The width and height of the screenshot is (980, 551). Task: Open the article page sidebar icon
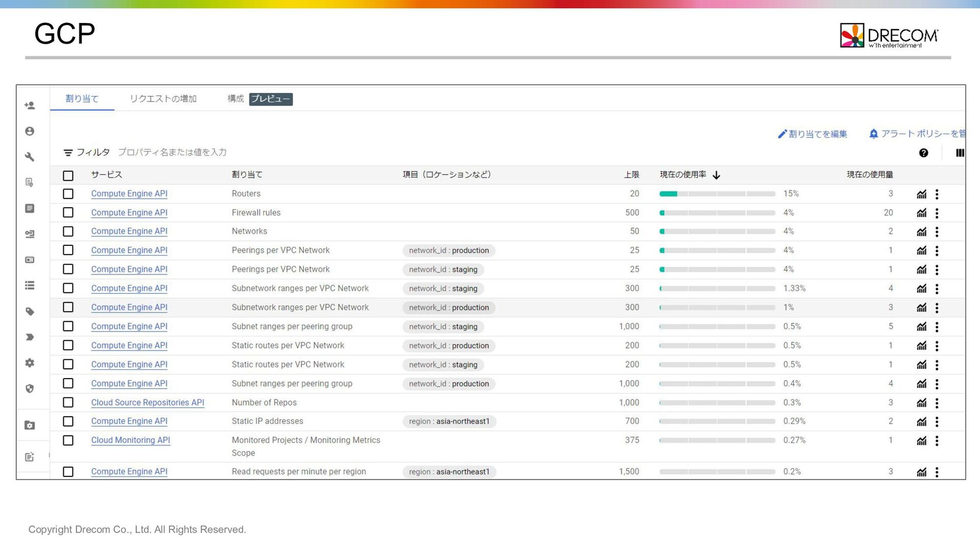click(x=30, y=208)
